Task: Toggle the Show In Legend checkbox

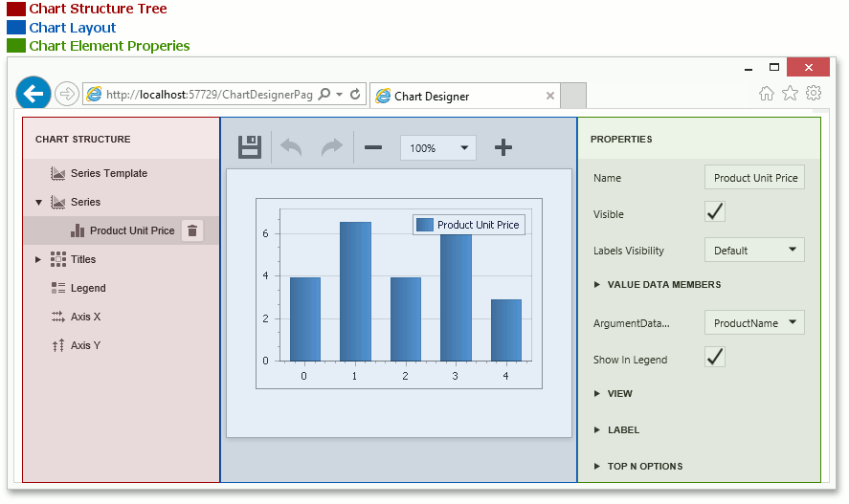Action: click(715, 357)
